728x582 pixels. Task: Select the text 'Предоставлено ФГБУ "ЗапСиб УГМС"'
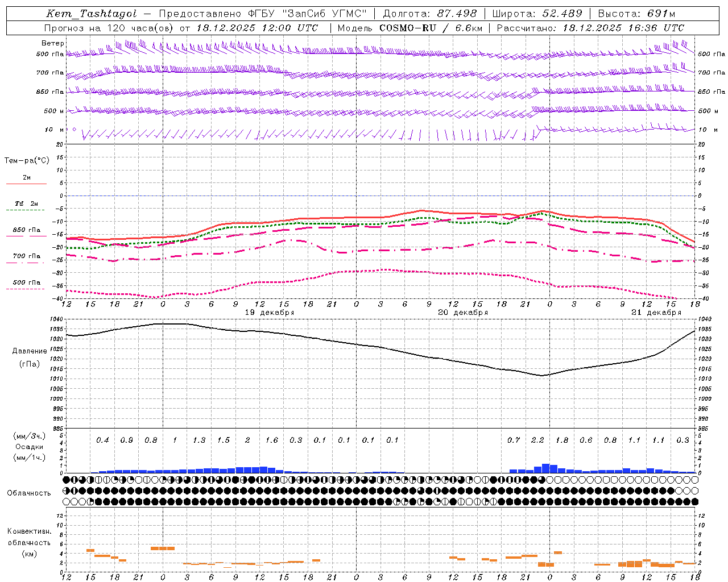263,14
